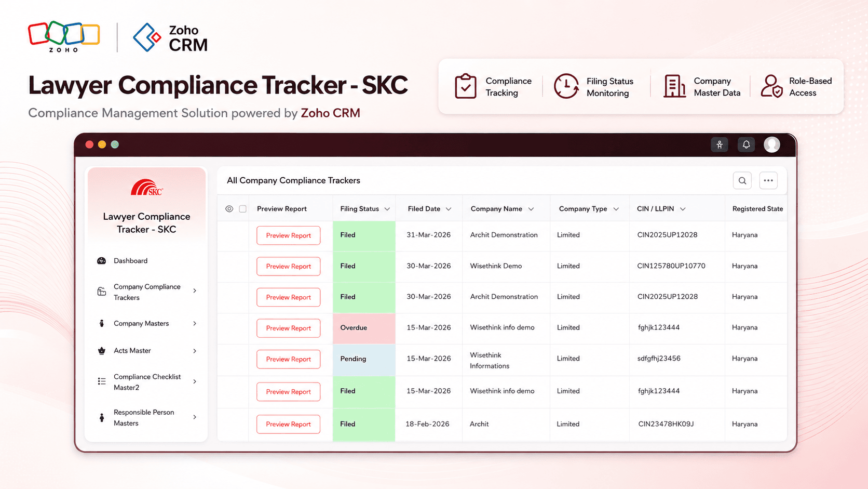Expand the Acts Master chevron
This screenshot has width=868, height=489.
pyautogui.click(x=195, y=351)
